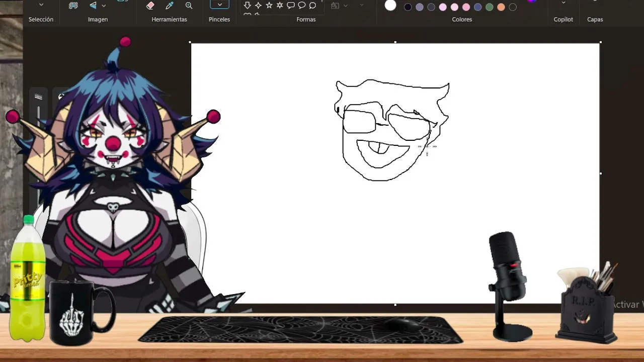The width and height of the screenshot is (644, 362).
Task: Select the white primary color swatch
Action: point(390,6)
